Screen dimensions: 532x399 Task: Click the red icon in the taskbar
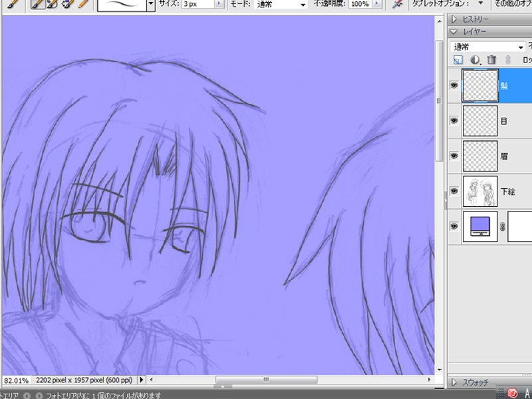tap(512, 394)
